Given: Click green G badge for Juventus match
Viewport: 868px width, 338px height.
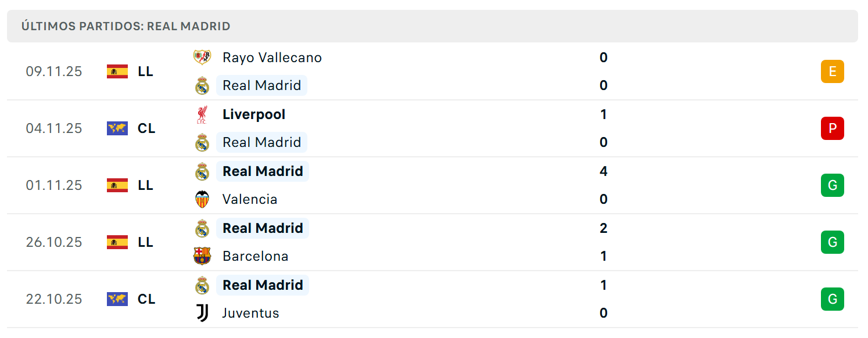Looking at the screenshot, I should [832, 299].
